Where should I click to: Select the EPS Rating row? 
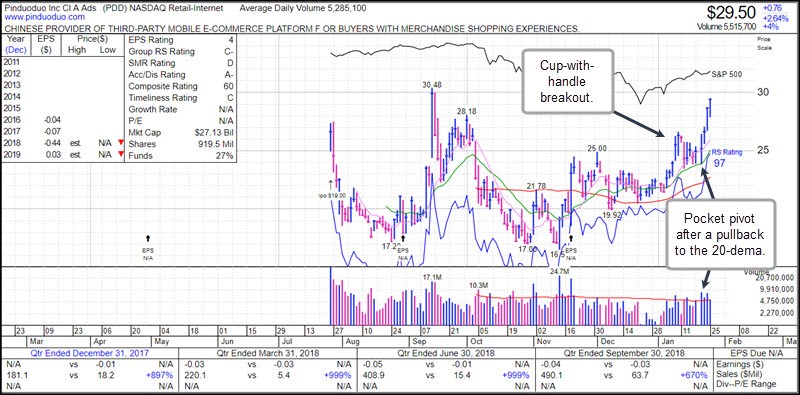[x=181, y=40]
